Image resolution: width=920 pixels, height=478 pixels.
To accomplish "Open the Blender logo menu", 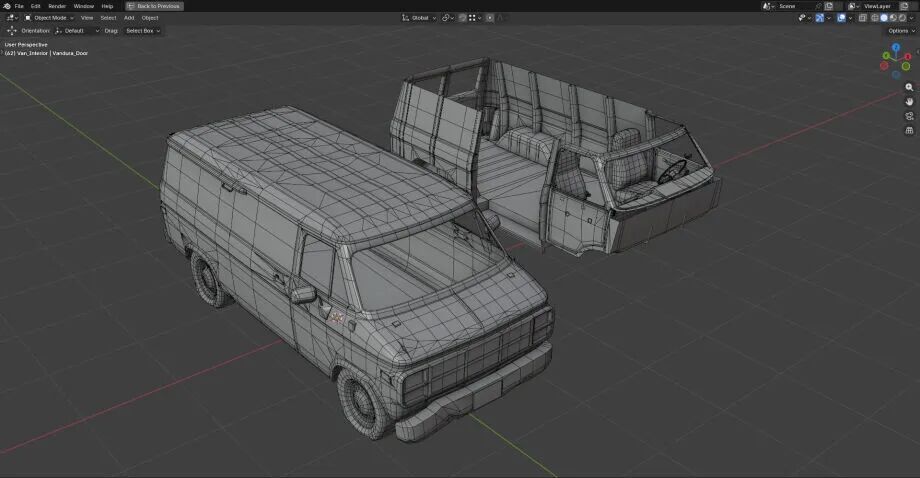I will (x=7, y=6).
